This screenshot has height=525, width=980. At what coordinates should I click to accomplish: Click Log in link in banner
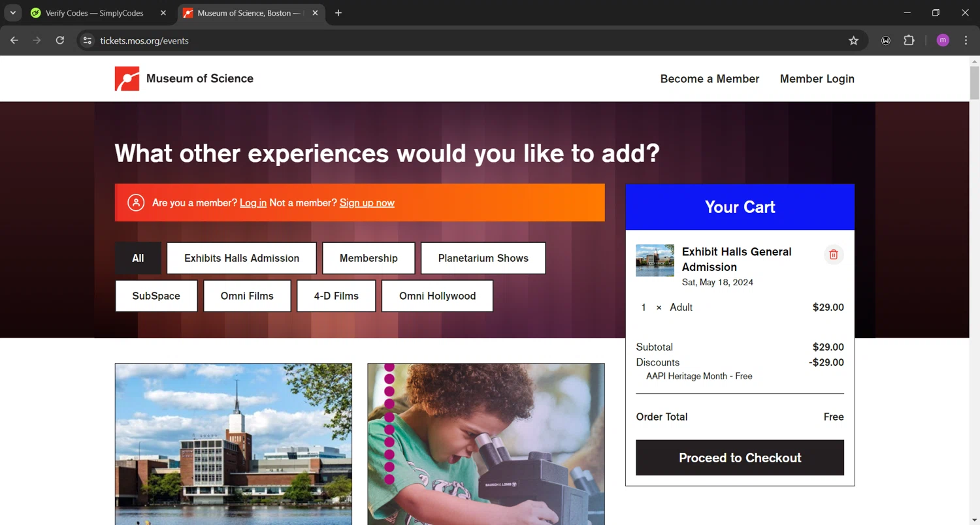click(253, 203)
